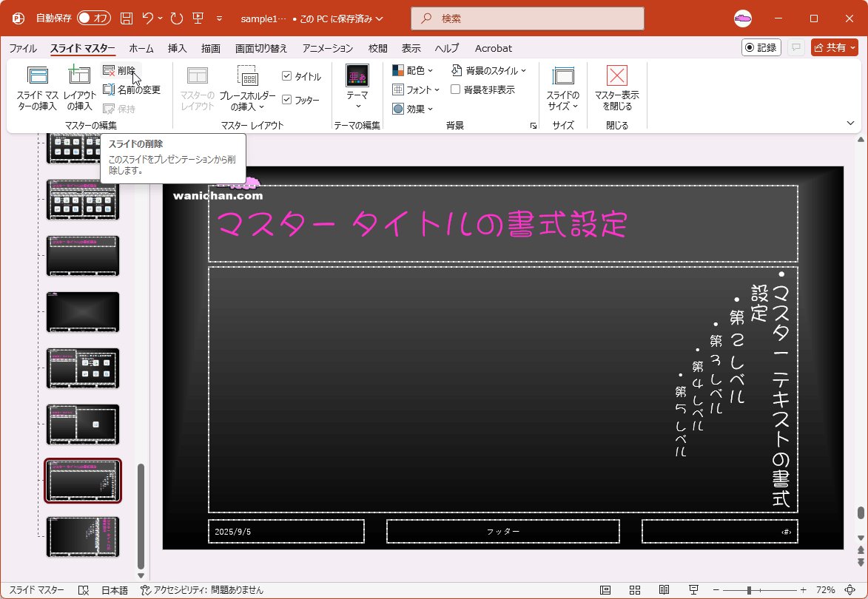Click the アクセシビリティ: 問題ありません status button
This screenshot has width=868, height=599.
(x=209, y=590)
